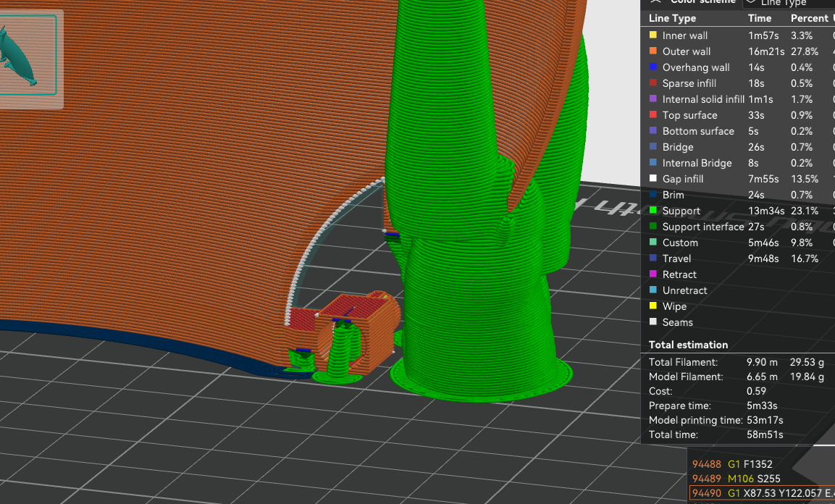This screenshot has height=504, width=835.
Task: Click the Percent column header
Action: click(x=809, y=19)
